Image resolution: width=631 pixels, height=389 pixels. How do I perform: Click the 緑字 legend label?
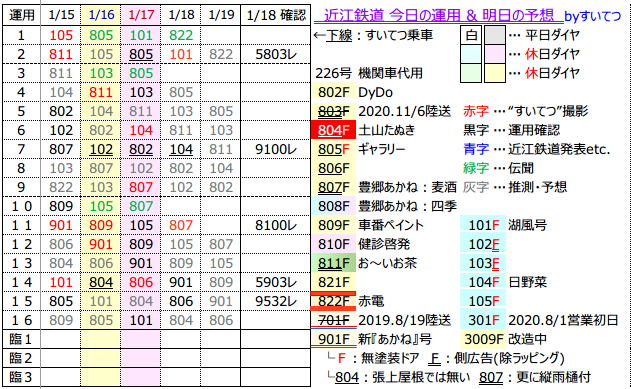[476, 168]
